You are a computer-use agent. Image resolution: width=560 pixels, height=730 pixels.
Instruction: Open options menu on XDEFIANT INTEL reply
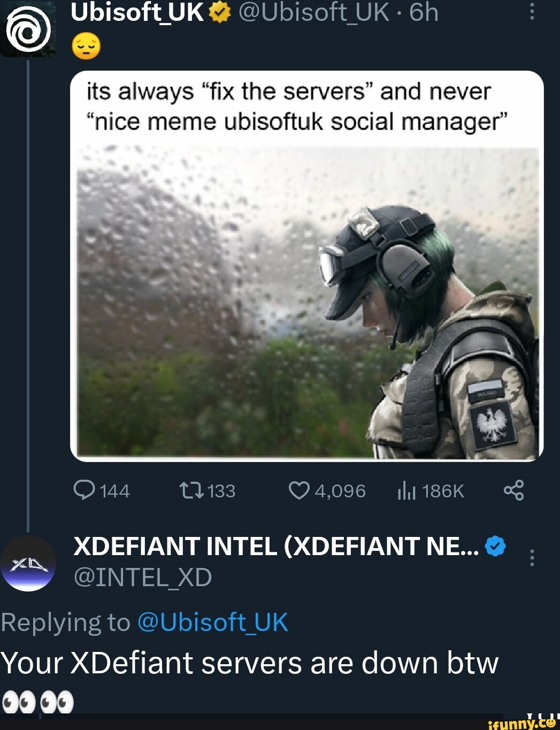[531, 559]
